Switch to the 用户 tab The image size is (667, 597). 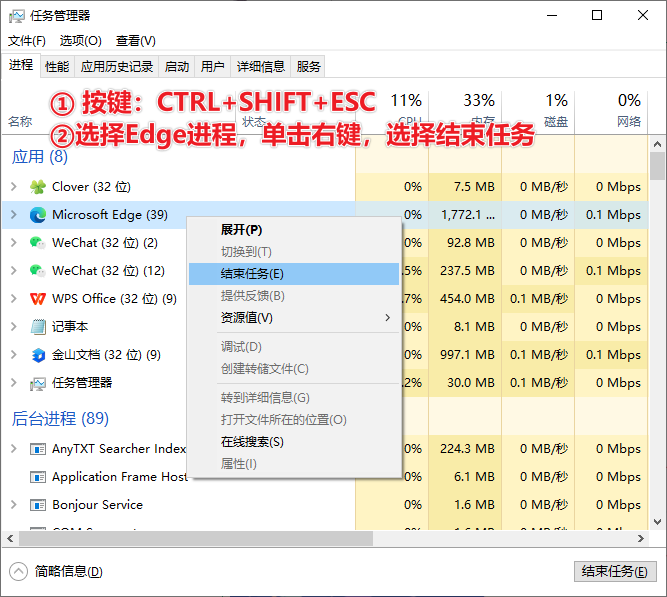click(x=212, y=66)
